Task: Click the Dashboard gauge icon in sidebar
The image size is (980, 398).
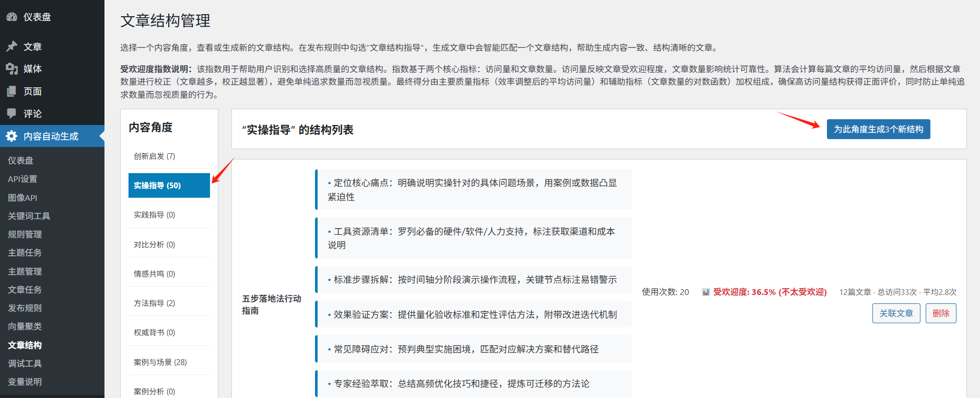Action: 11,17
